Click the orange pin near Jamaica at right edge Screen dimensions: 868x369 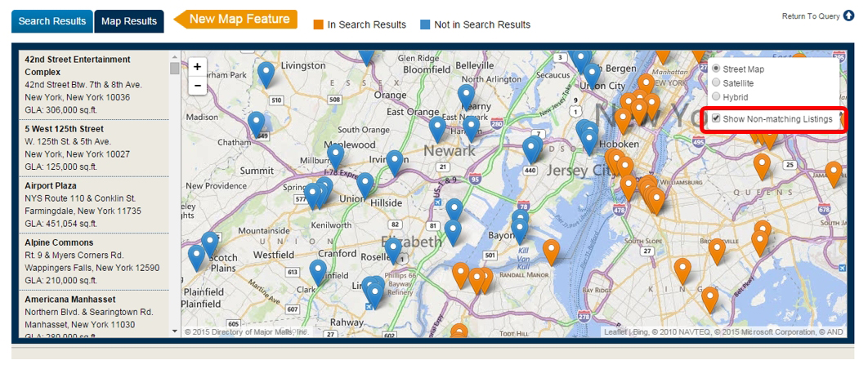point(834,174)
